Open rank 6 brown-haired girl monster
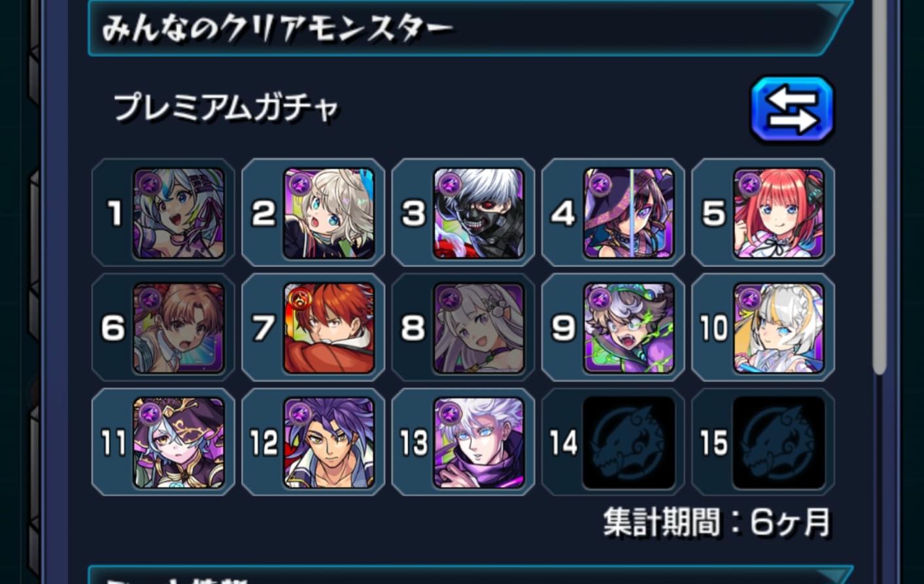The image size is (924, 584). coord(179,328)
